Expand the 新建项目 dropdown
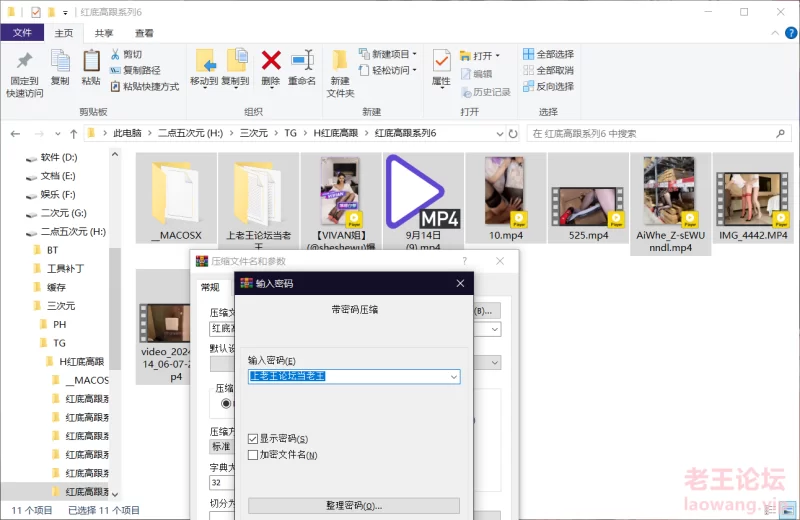Image resolution: width=800 pixels, height=520 pixels. pyautogui.click(x=414, y=54)
